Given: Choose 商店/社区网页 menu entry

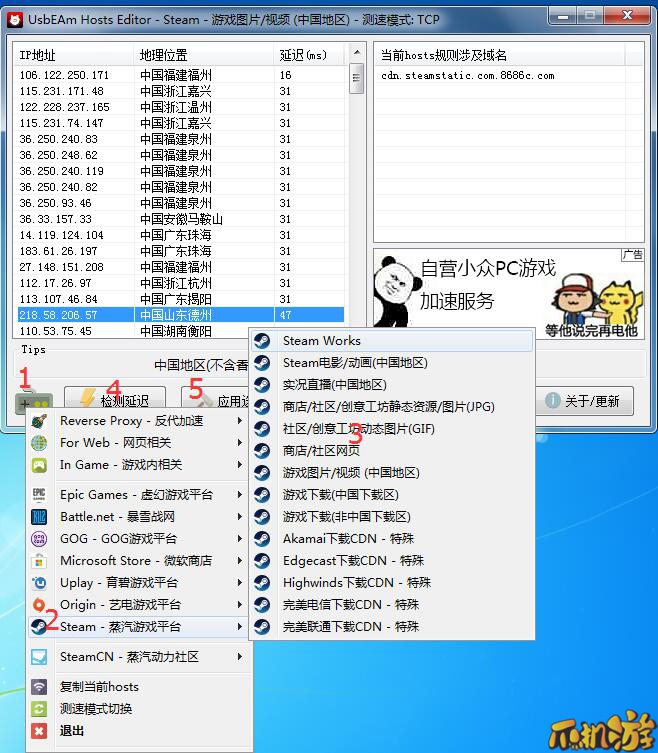Looking at the screenshot, I should 391,450.
